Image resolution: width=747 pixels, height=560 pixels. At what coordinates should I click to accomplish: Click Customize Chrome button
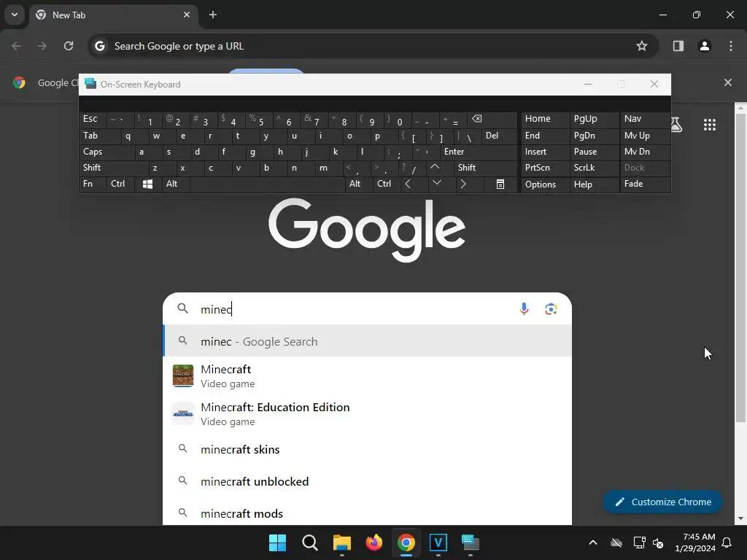(x=662, y=502)
